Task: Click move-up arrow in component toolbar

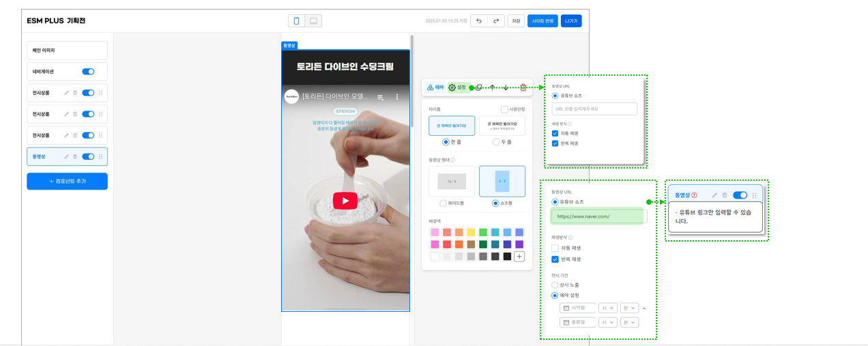Action: [x=492, y=87]
